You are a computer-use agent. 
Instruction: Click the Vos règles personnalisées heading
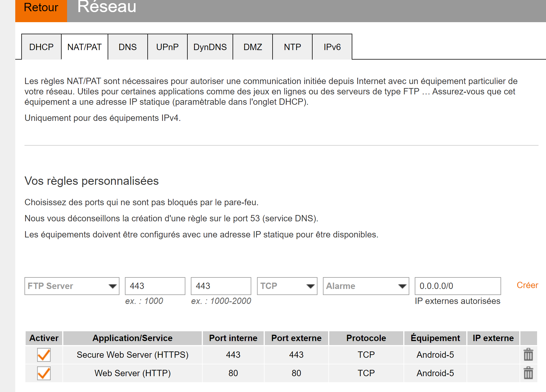[x=92, y=181]
